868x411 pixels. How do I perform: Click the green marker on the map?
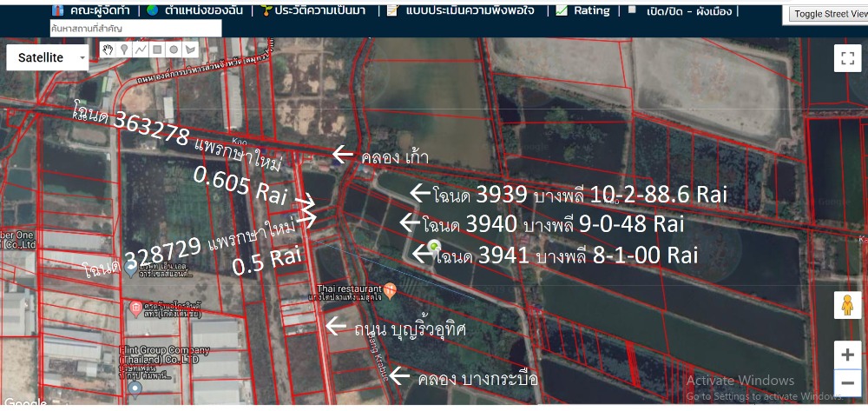click(435, 246)
